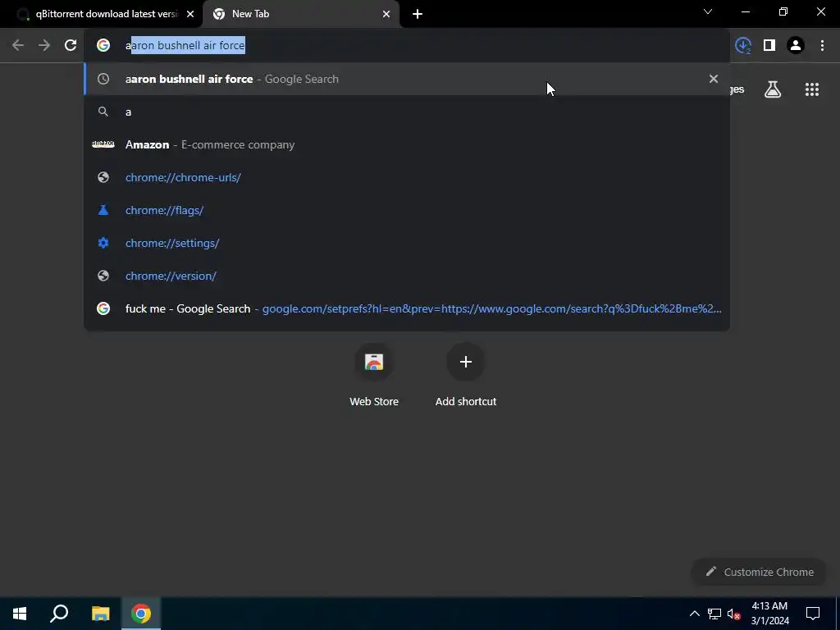840x630 pixels.
Task: Close the New Tab tab
Action: coord(386,15)
